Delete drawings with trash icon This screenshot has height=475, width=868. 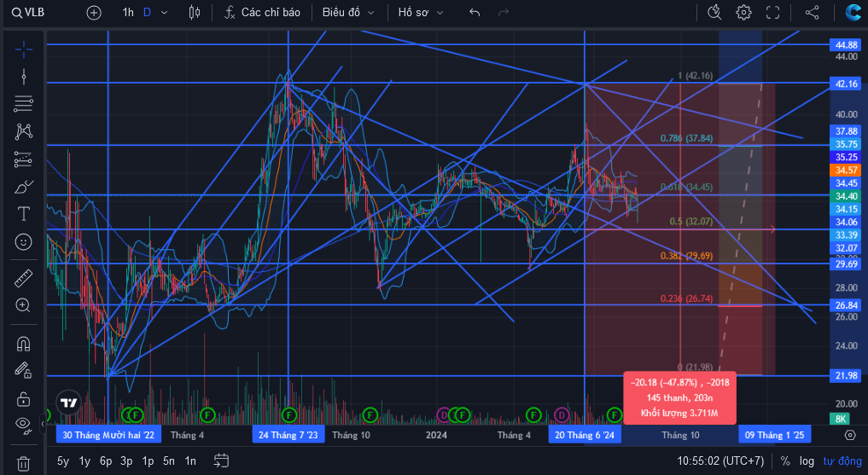[23, 462]
